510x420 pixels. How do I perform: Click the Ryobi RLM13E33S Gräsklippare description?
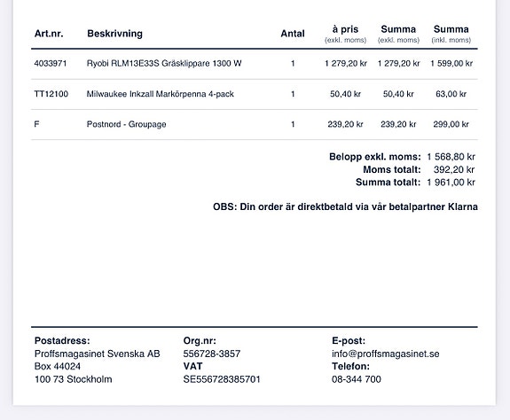[x=164, y=63]
